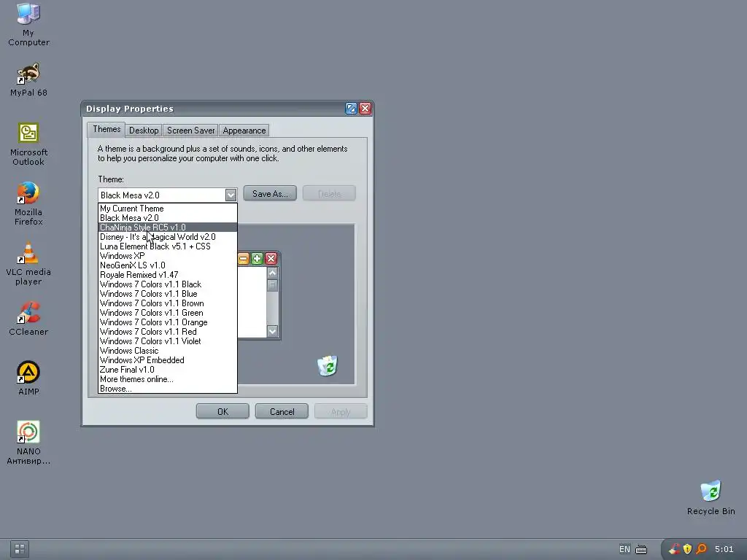This screenshot has height=560, width=747.
Task: Launch CCleaner desktop shortcut
Action: [x=28, y=319]
